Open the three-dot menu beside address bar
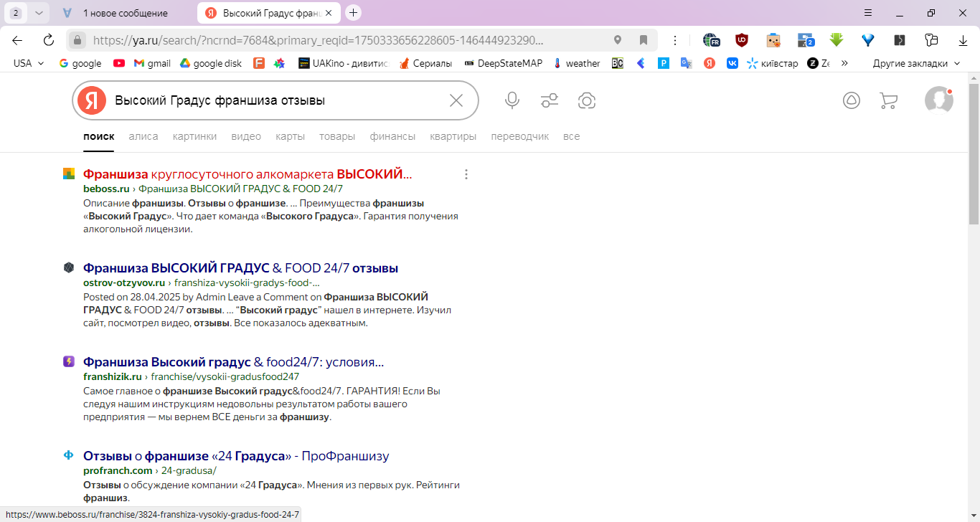Screen dimensions: 980x522 click(675, 40)
